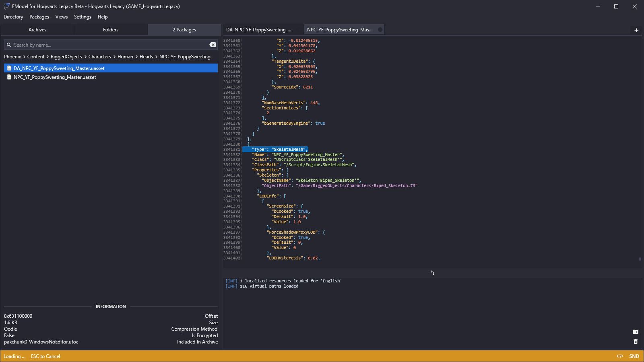
Task: Click the "ClassPath" /Script/Engine.SkeletalMesh line
Action: [304, 165]
